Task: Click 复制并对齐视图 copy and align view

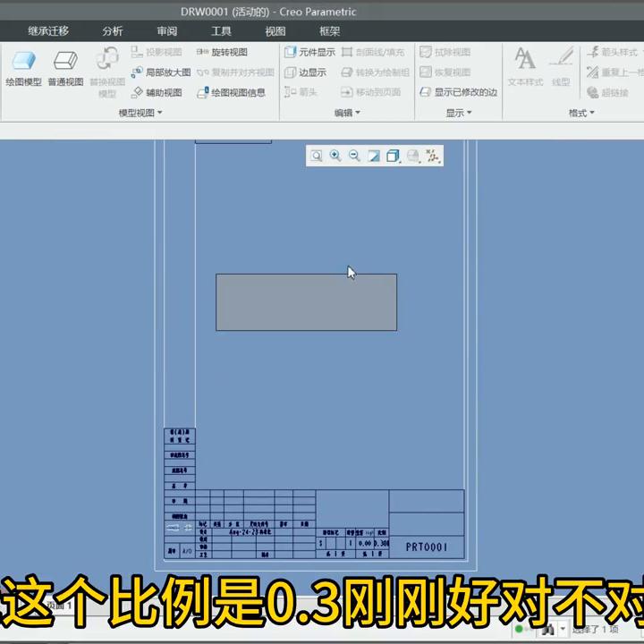Action: [x=235, y=72]
